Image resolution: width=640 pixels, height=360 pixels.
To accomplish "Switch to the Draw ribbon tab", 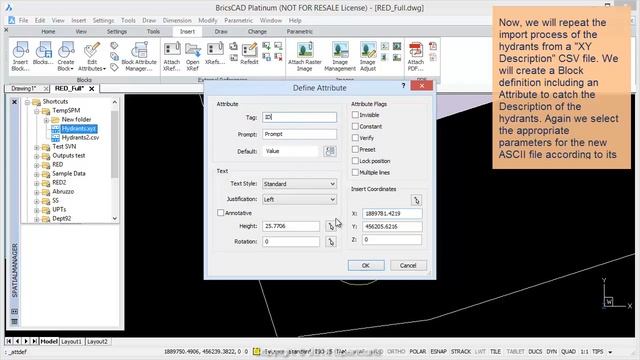I will tap(221, 31).
